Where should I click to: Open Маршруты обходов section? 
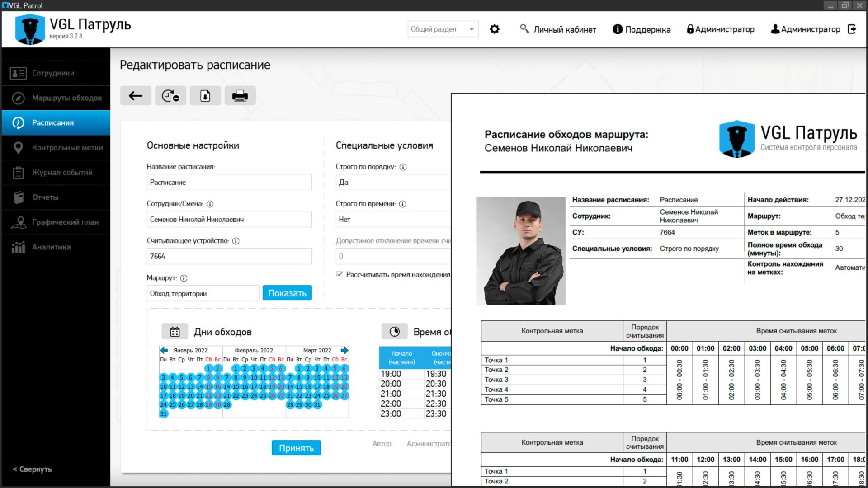tap(56, 98)
